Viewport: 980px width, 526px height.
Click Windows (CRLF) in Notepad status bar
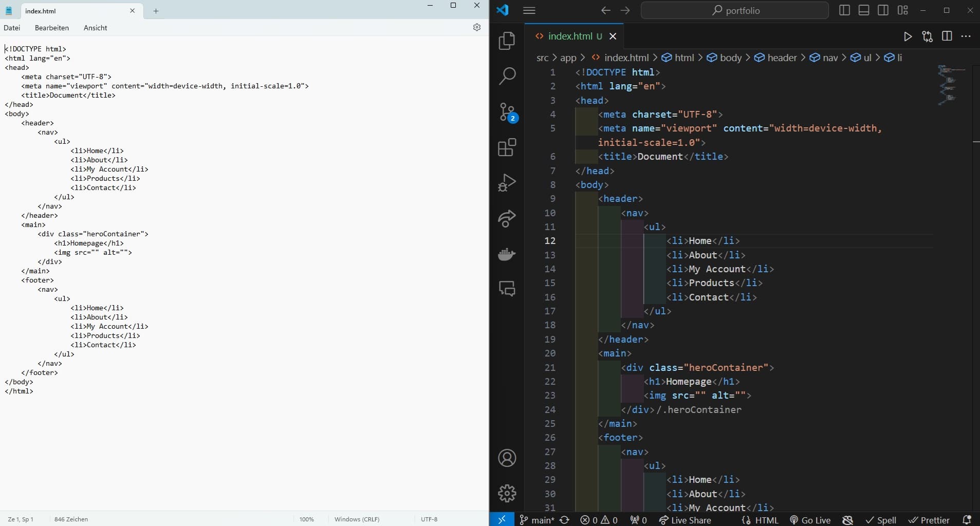(x=357, y=519)
